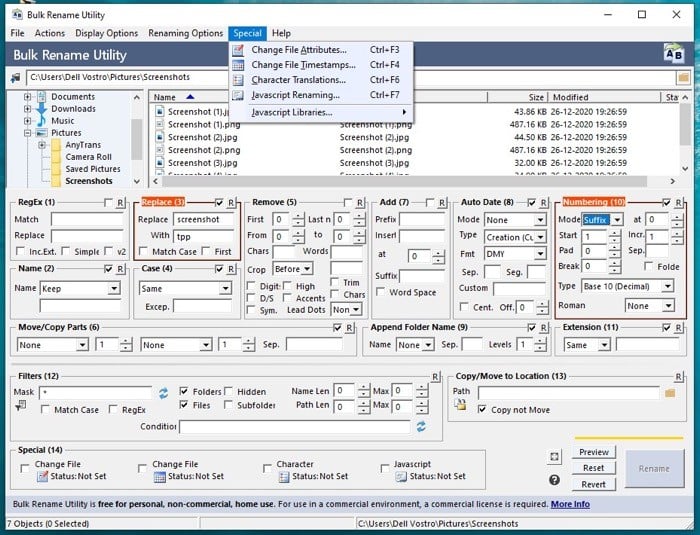Open the Roman None dropdown
This screenshot has height=535, width=700.
(667, 306)
